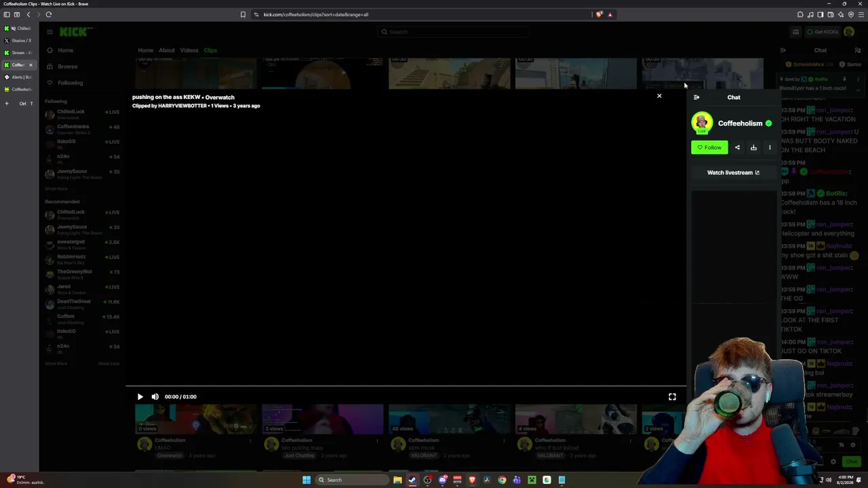
Task: Download the clip with the download icon
Action: 753,147
